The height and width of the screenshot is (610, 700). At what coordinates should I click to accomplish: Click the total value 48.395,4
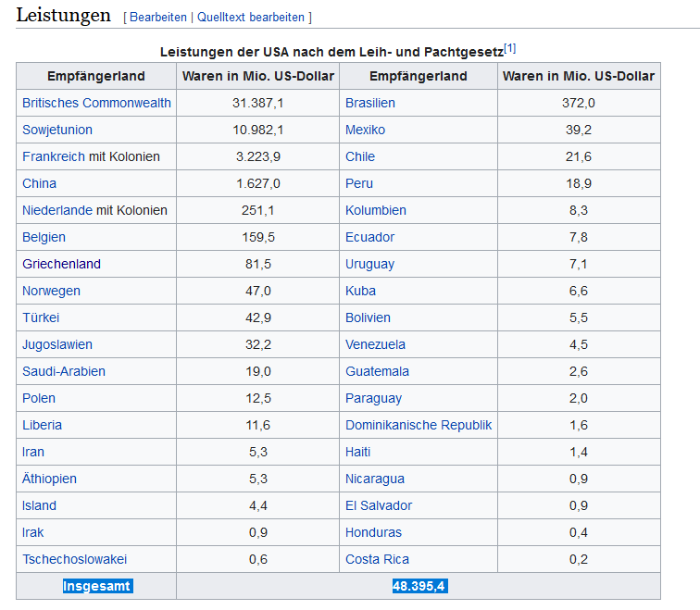pyautogui.click(x=419, y=586)
